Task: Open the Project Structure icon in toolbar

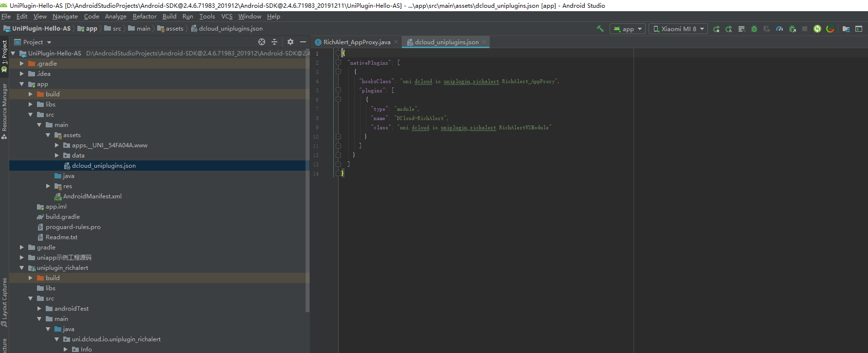Action: [x=846, y=29]
